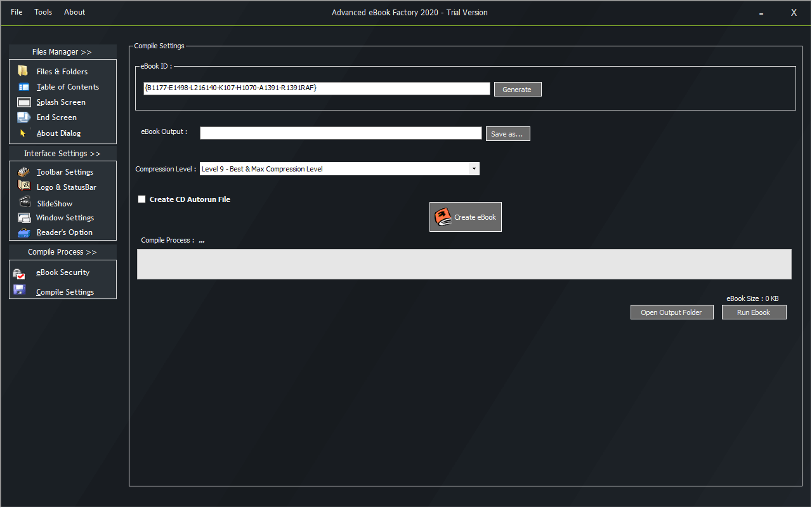Close the application with X button
The image size is (812, 508).
(794, 13)
